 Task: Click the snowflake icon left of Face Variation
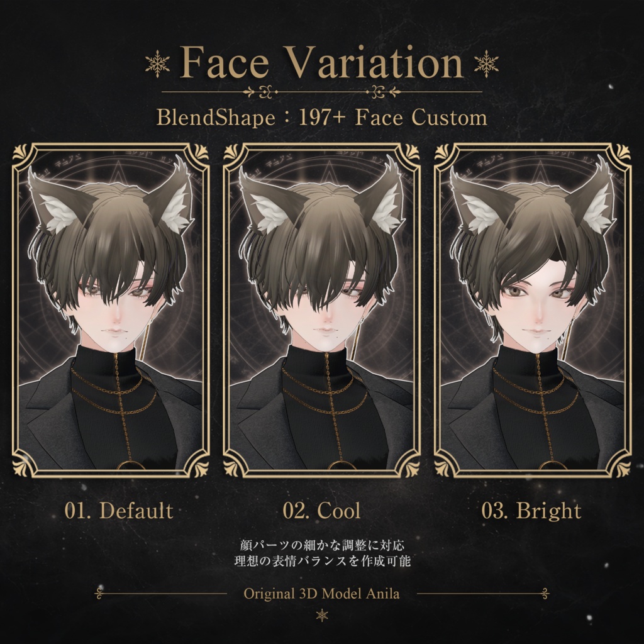pyautogui.click(x=158, y=64)
